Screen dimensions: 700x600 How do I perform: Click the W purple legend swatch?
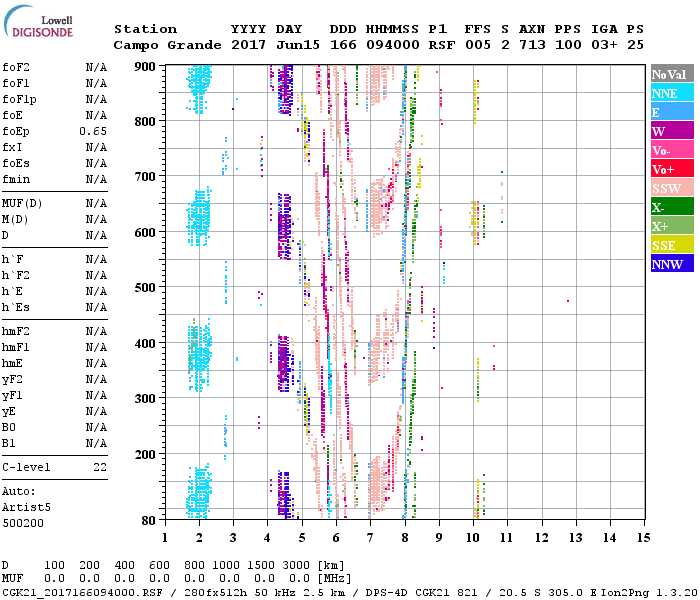point(671,132)
